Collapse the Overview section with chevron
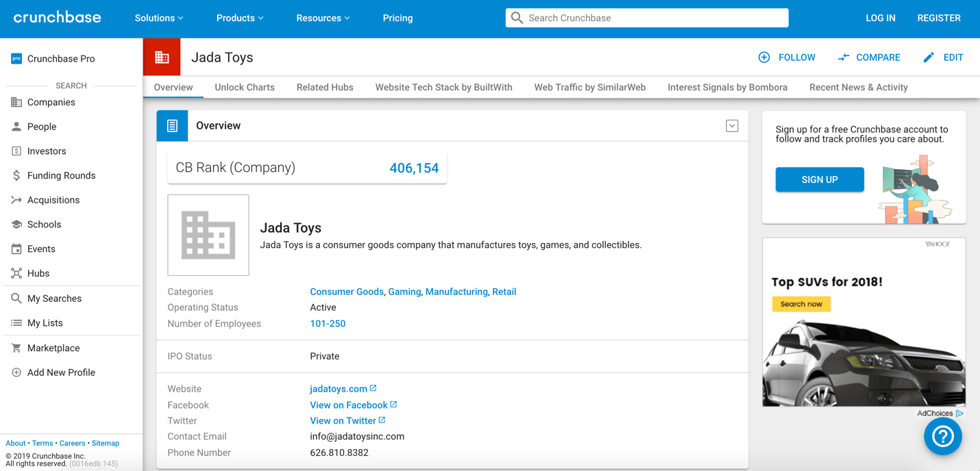Screen dimensions: 980x471 coord(732,126)
